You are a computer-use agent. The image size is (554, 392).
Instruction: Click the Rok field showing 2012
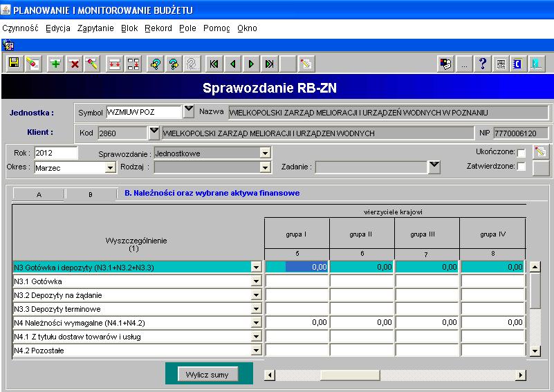(56, 153)
